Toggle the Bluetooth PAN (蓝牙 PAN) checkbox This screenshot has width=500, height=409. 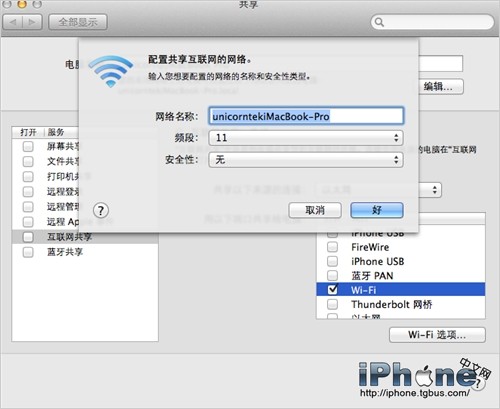332,276
